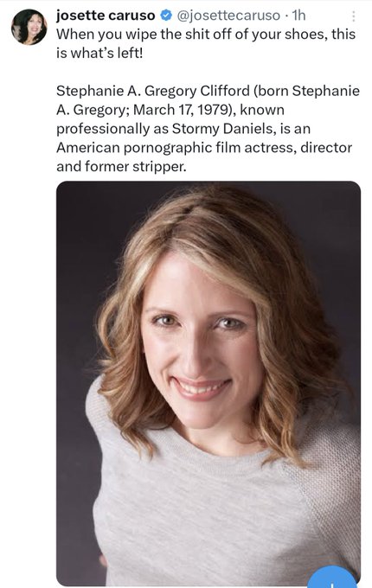Screen dimensions: 372x588
Task: Open the @josettecaruso handle link
Action: pos(228,16)
